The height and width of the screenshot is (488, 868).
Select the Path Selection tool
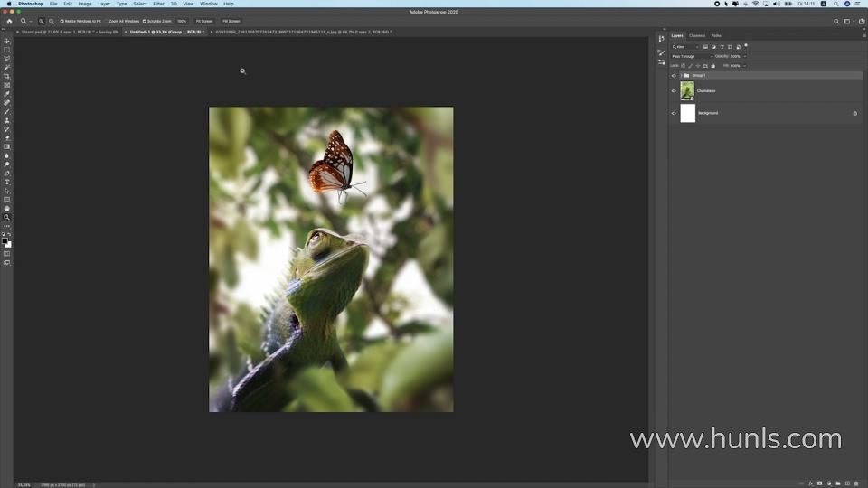(x=6, y=192)
